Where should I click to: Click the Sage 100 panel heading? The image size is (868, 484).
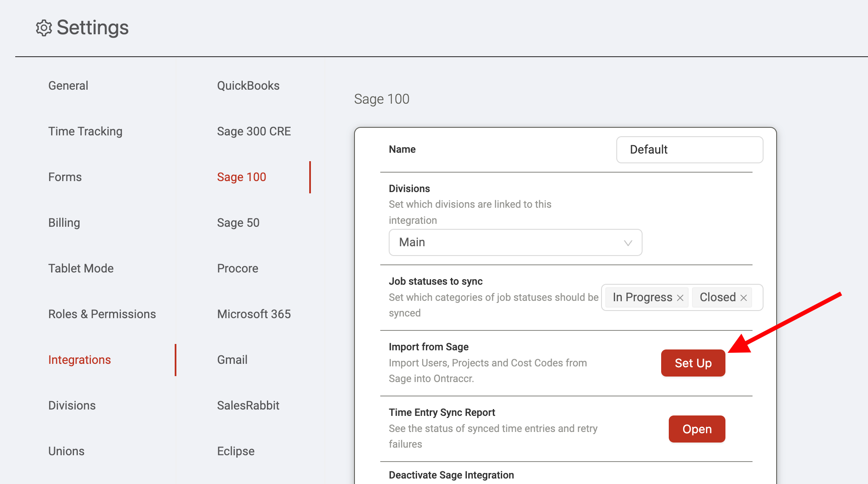coord(382,99)
